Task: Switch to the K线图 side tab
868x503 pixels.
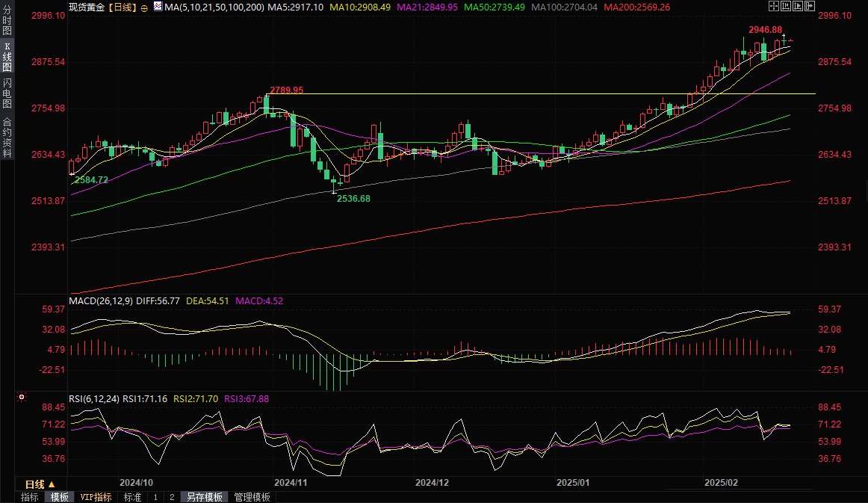Action: (x=7, y=57)
